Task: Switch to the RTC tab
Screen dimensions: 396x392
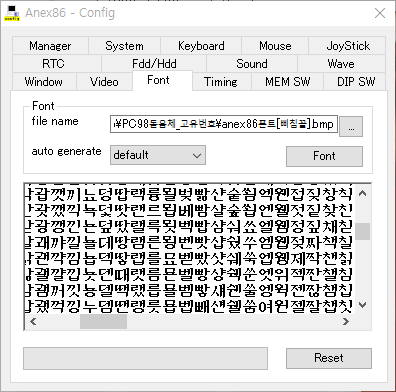Action: coord(57,64)
